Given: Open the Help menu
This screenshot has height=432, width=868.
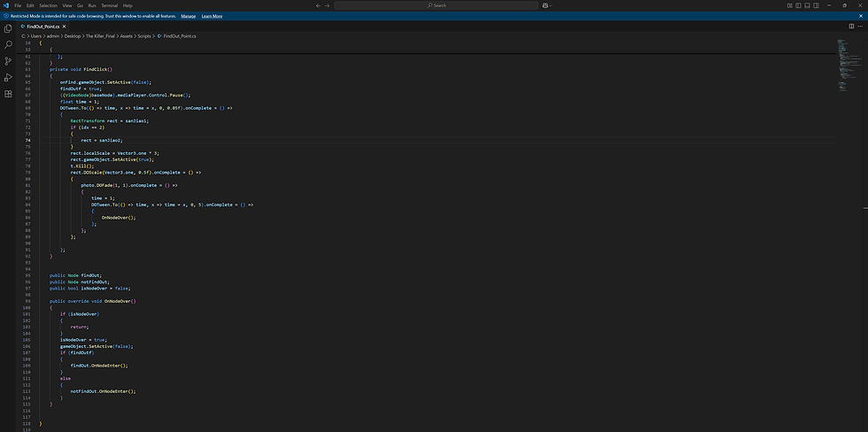Looking at the screenshot, I should pyautogui.click(x=128, y=5).
